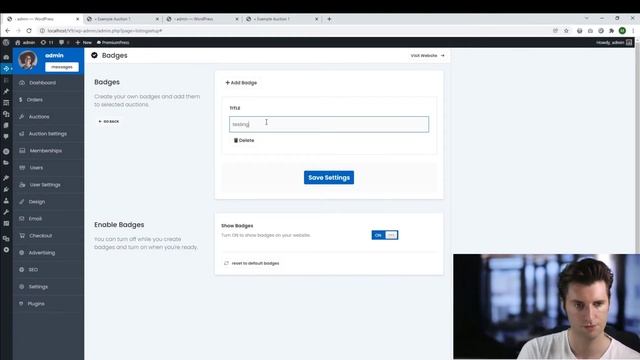Open the comments bubble icon in the admin bar

(x=63, y=42)
